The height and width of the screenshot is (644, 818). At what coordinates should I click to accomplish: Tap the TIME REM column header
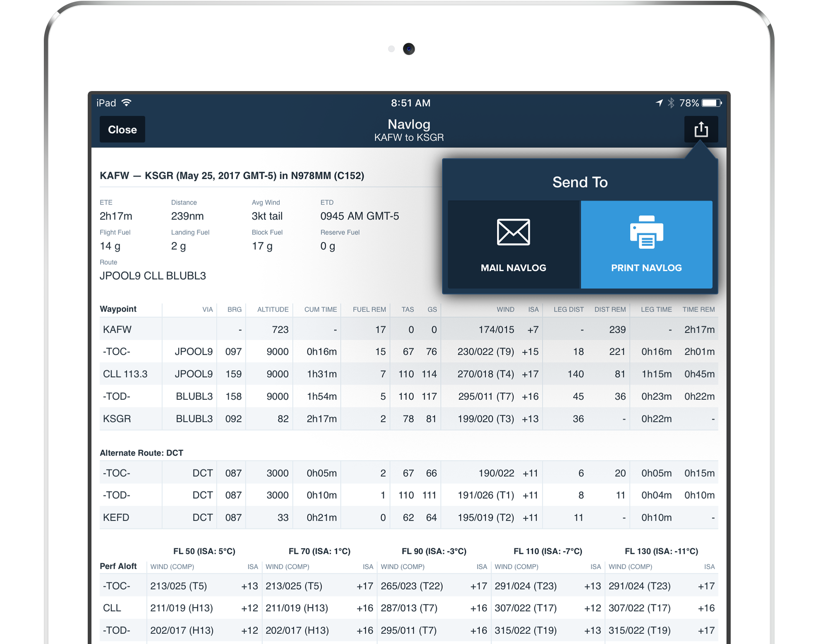[x=698, y=309]
